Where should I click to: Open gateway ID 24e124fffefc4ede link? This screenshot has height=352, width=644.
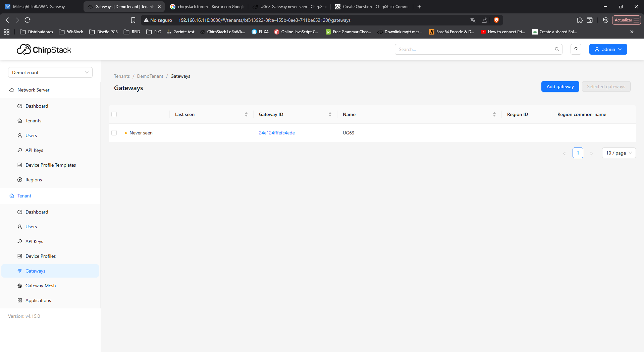277,133
